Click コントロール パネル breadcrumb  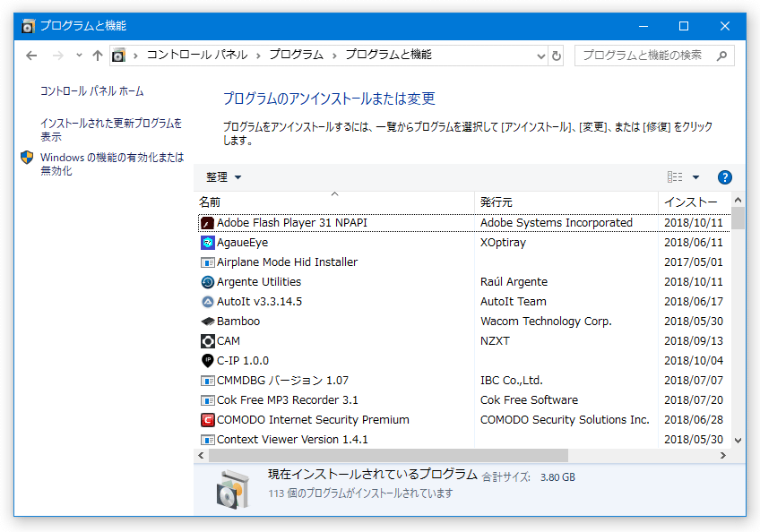197,55
